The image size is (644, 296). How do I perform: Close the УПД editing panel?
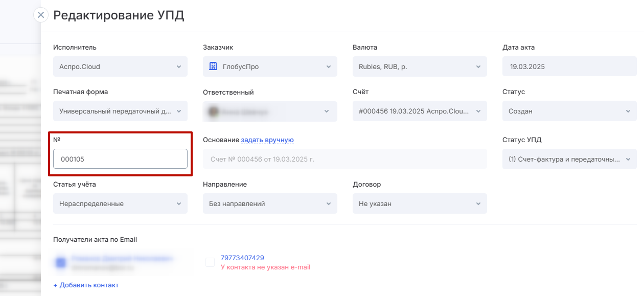(x=41, y=15)
